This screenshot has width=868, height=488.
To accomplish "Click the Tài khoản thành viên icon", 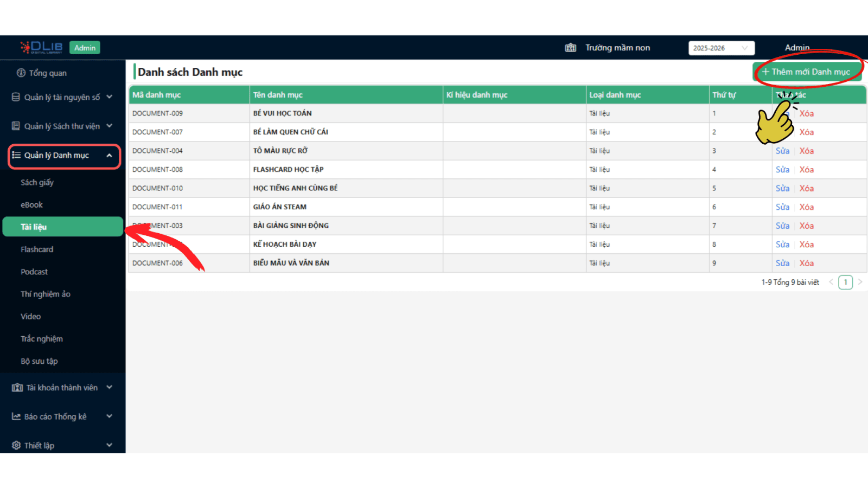I will click(x=17, y=387).
